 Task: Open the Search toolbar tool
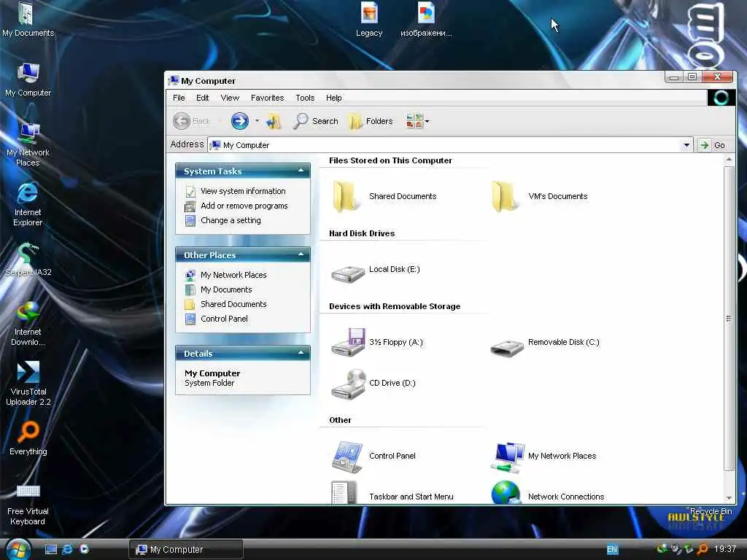[x=315, y=121]
